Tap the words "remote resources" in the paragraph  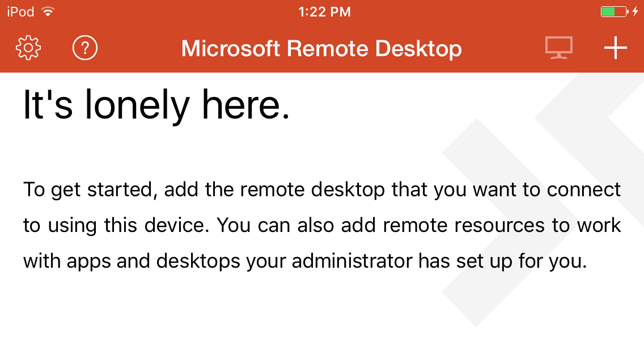click(x=456, y=225)
